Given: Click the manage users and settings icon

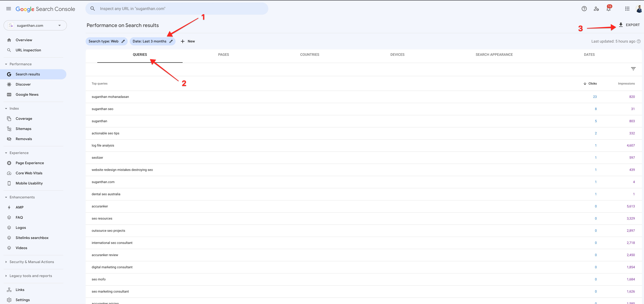Looking at the screenshot, I should pos(596,9).
